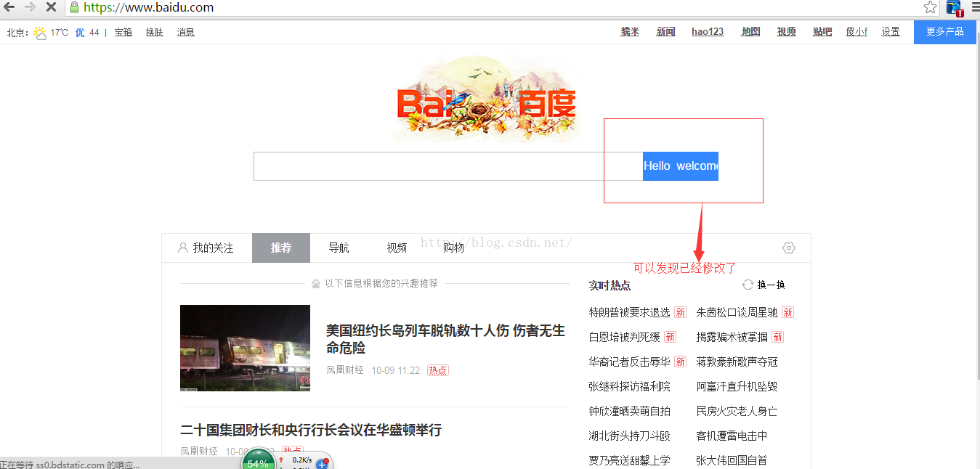Click the 热点 tag beside 10-09 11:22

point(438,370)
